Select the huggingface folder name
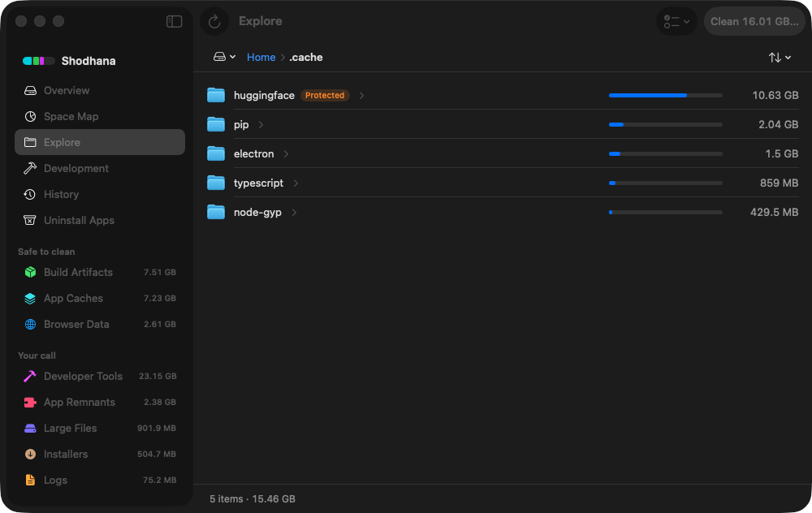Viewport: 812px width, 513px height. 264,95
